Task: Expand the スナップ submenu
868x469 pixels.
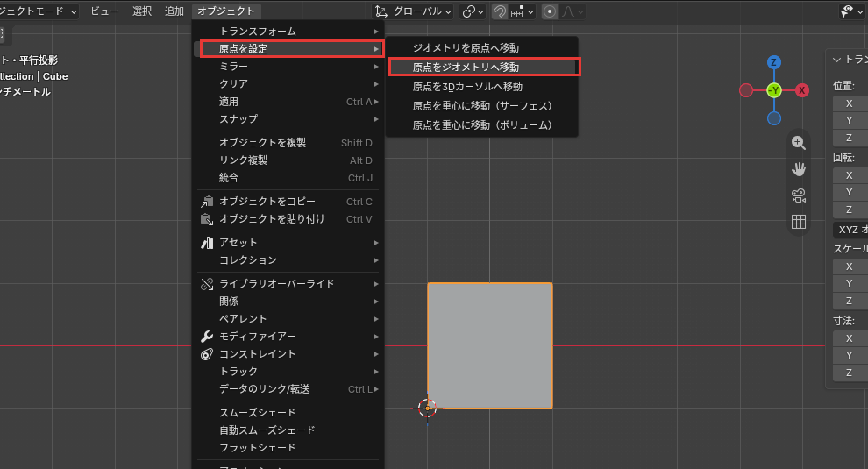Action: (x=289, y=119)
